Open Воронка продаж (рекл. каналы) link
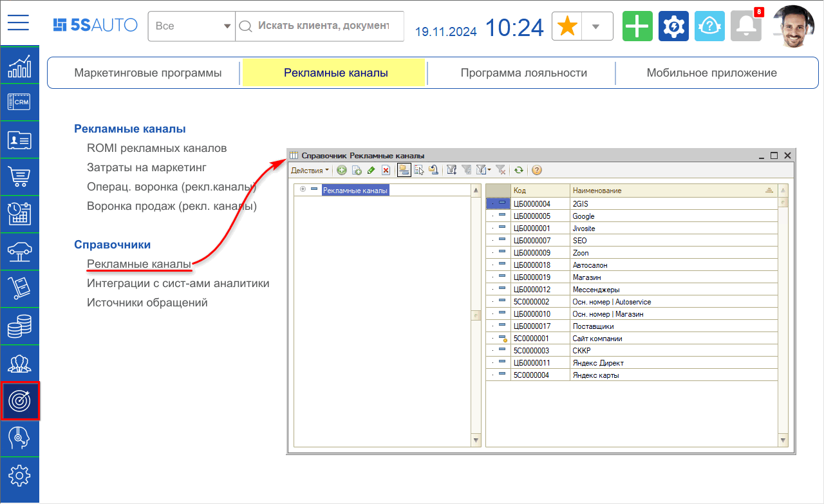The height and width of the screenshot is (504, 824). point(172,207)
